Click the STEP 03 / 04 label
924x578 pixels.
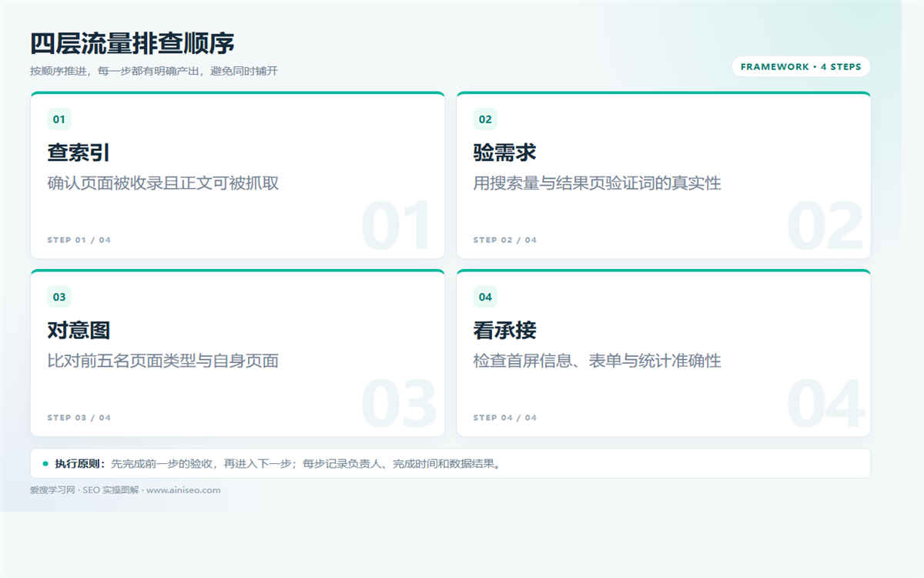coord(79,418)
